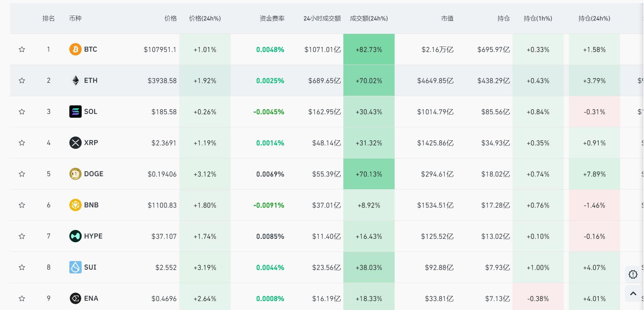Toggle the favorite star for BTC
Image resolution: width=644 pixels, height=310 pixels.
(x=22, y=49)
